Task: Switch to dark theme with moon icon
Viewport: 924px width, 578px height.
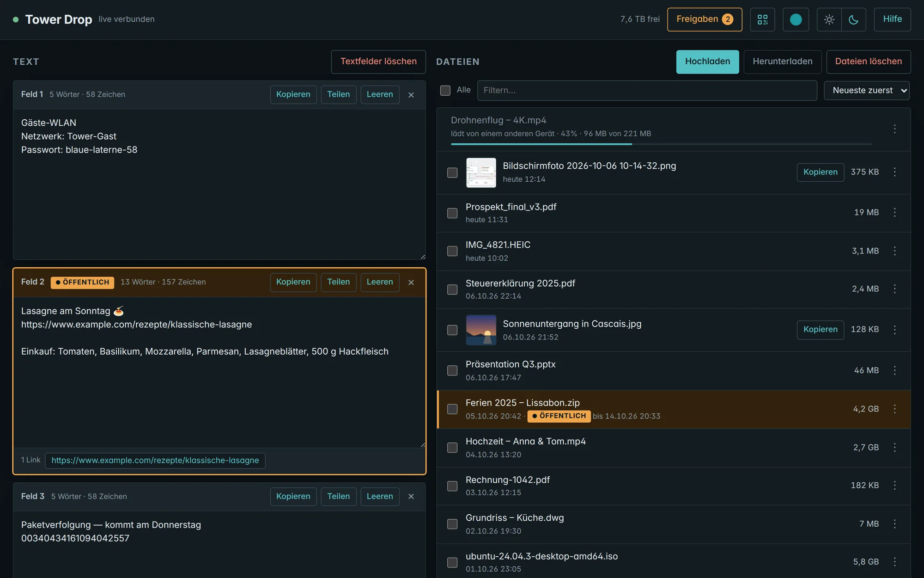Action: click(853, 19)
